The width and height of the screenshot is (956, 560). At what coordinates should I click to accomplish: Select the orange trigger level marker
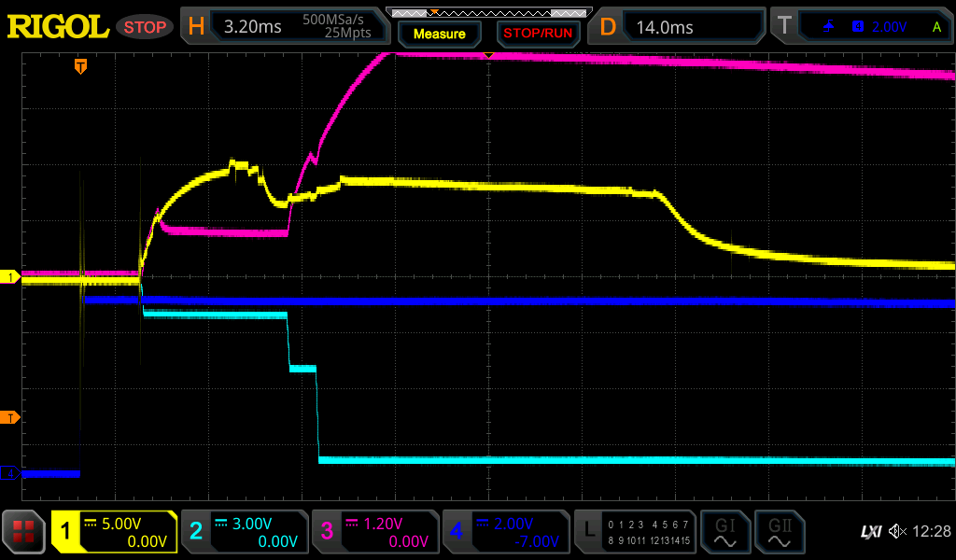click(10, 416)
